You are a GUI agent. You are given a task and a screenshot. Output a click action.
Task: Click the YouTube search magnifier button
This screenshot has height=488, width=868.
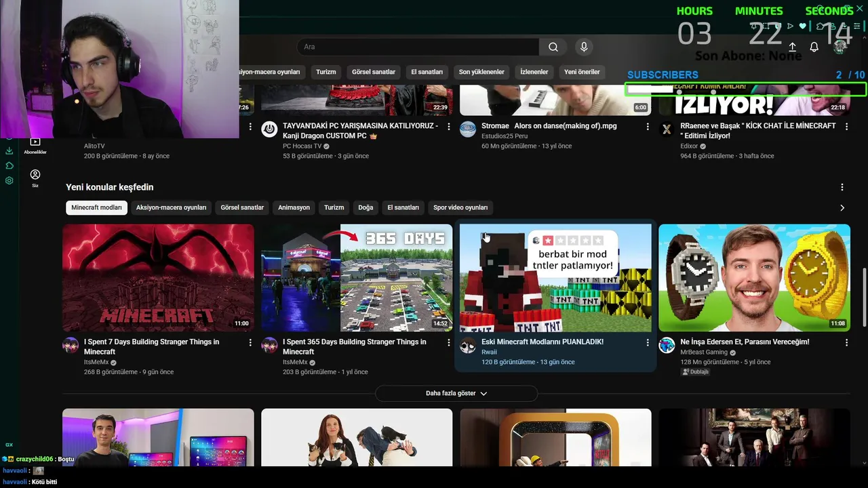point(553,47)
